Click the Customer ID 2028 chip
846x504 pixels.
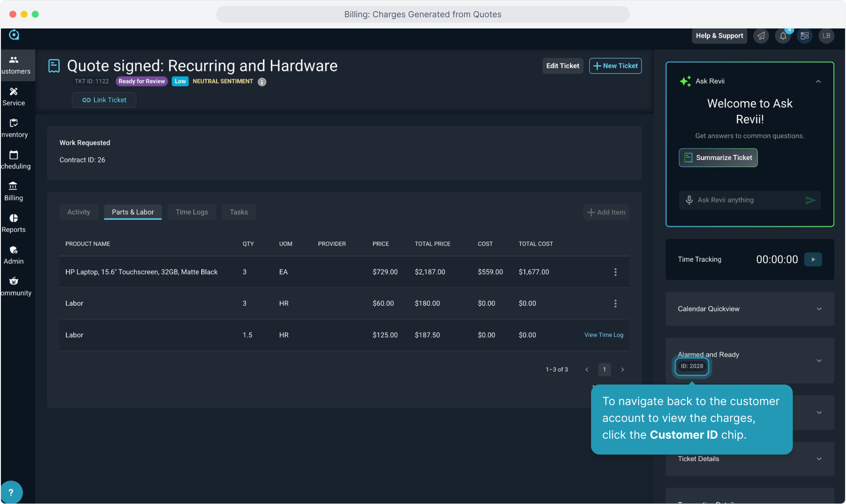tap(691, 366)
